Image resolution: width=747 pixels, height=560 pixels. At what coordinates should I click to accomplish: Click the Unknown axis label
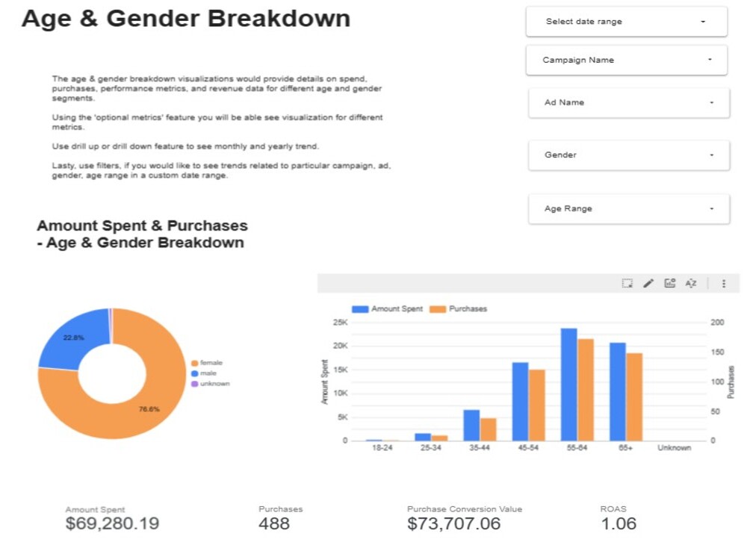point(674,447)
